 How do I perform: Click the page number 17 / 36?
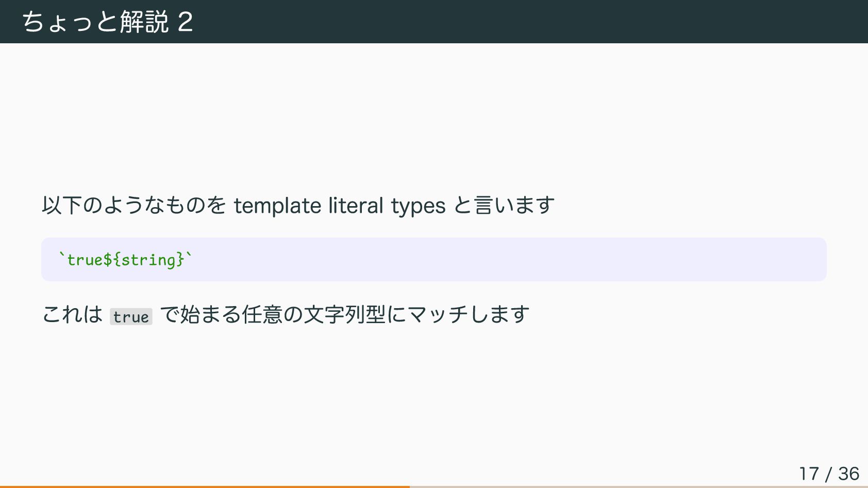point(829,473)
